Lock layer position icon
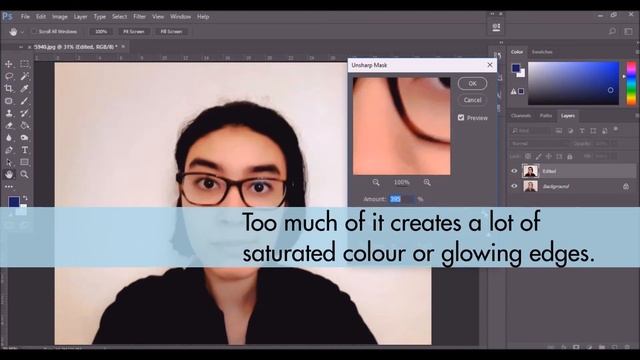Viewport: 640px width, 360px height. coord(549,156)
